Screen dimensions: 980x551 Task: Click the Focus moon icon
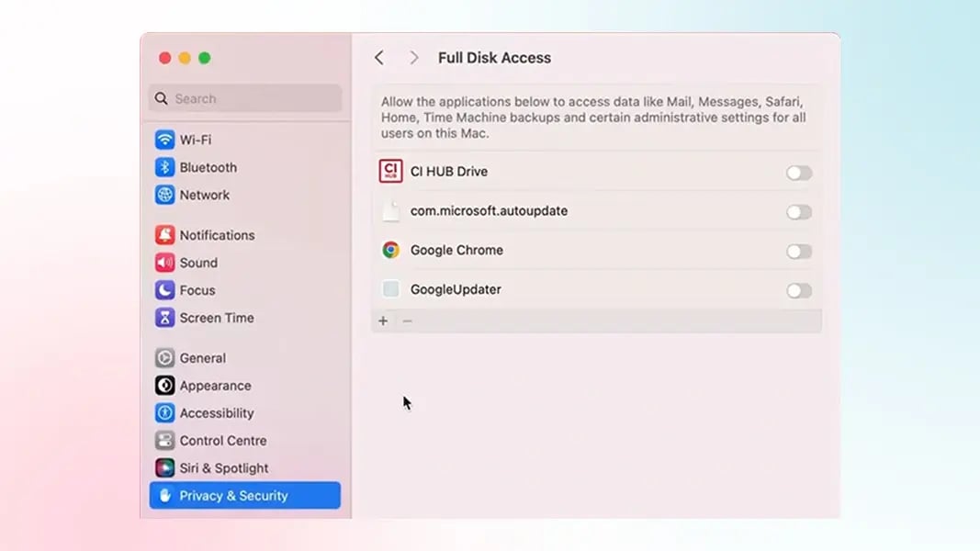(x=164, y=290)
